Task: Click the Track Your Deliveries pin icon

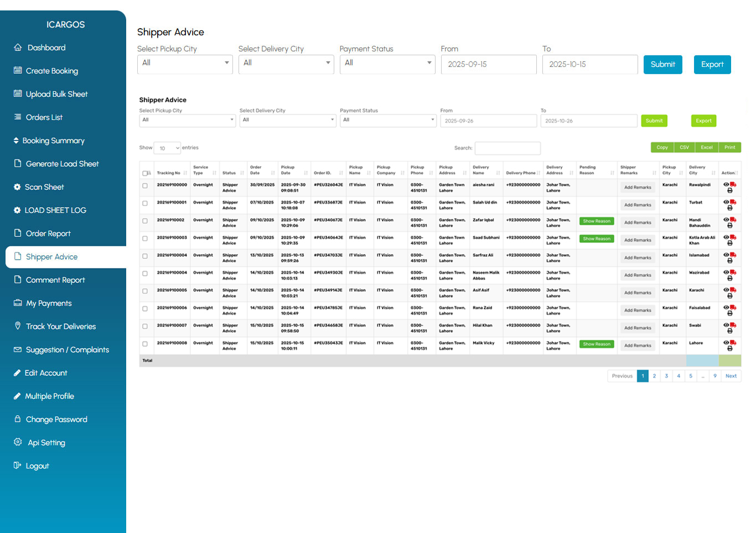Action: click(18, 326)
